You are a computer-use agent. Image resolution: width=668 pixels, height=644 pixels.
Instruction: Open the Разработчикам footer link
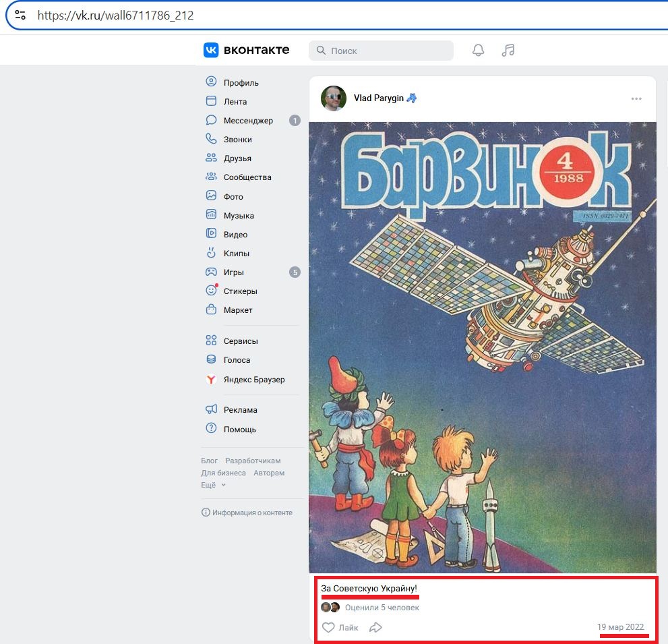[253, 461]
